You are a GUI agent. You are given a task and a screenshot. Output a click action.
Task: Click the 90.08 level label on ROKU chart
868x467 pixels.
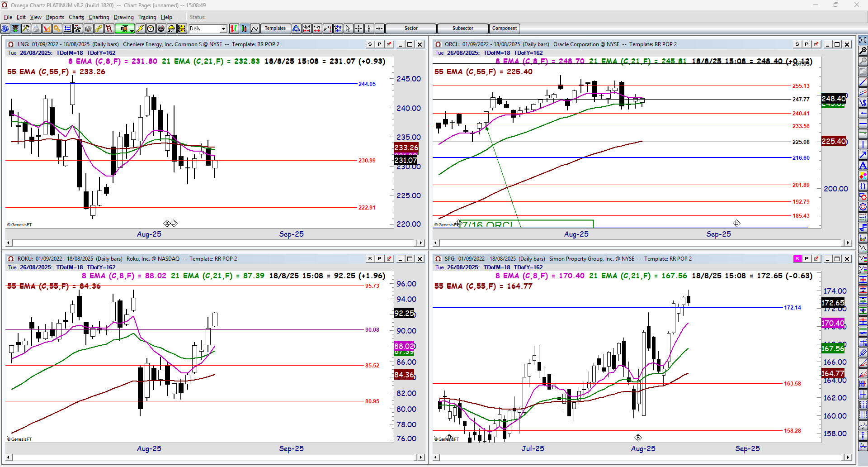pyautogui.click(x=373, y=330)
